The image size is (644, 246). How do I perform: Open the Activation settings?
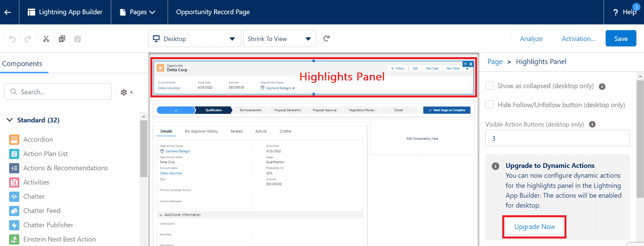point(578,39)
